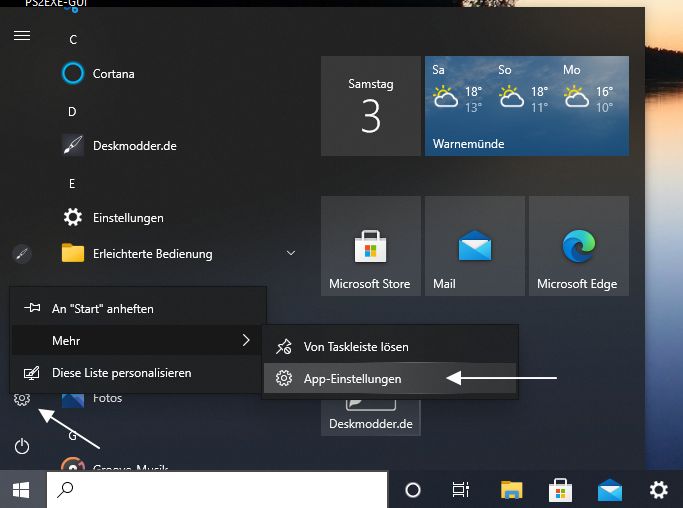Click the pin icon beside An "Start" anheften
Image resolution: width=683 pixels, height=508 pixels.
pos(32,308)
